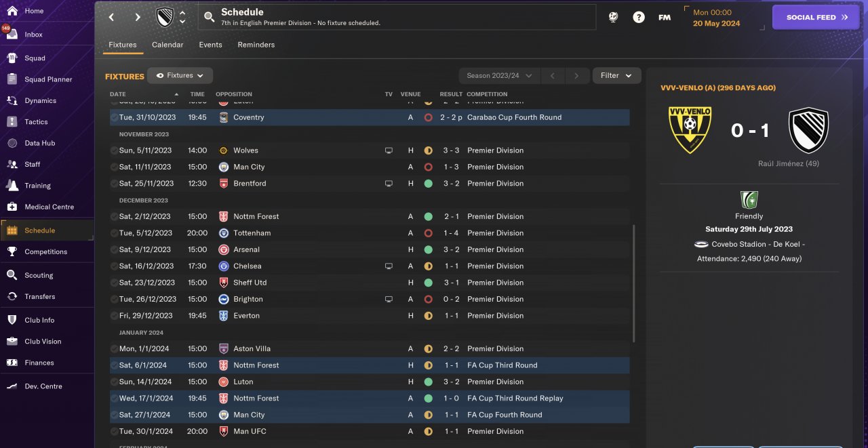Image resolution: width=868 pixels, height=448 pixels.
Task: Open the Social Feed button
Action: tap(817, 18)
